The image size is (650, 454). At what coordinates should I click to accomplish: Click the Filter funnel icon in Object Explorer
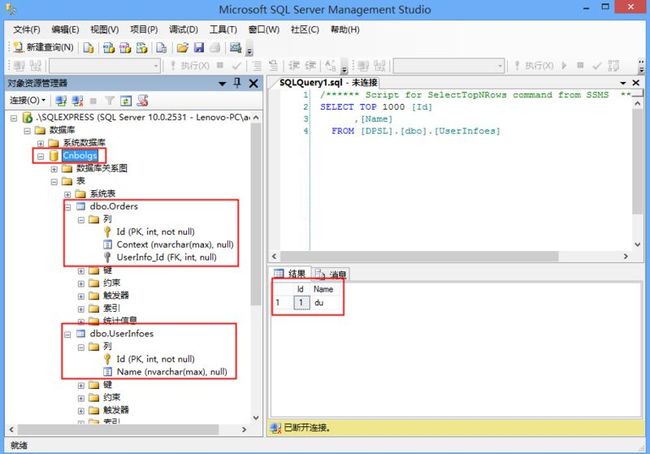(109, 100)
